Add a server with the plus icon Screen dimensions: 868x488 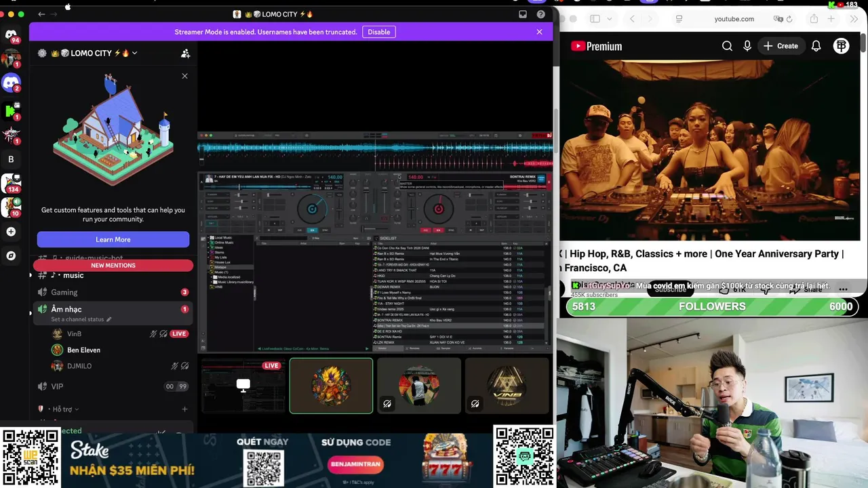click(x=11, y=232)
